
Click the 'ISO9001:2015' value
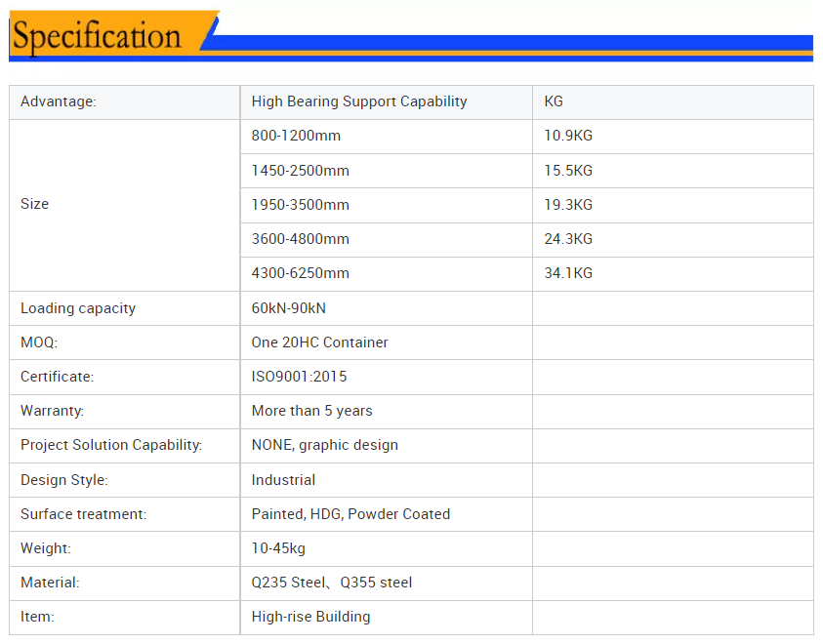pyautogui.click(x=299, y=377)
